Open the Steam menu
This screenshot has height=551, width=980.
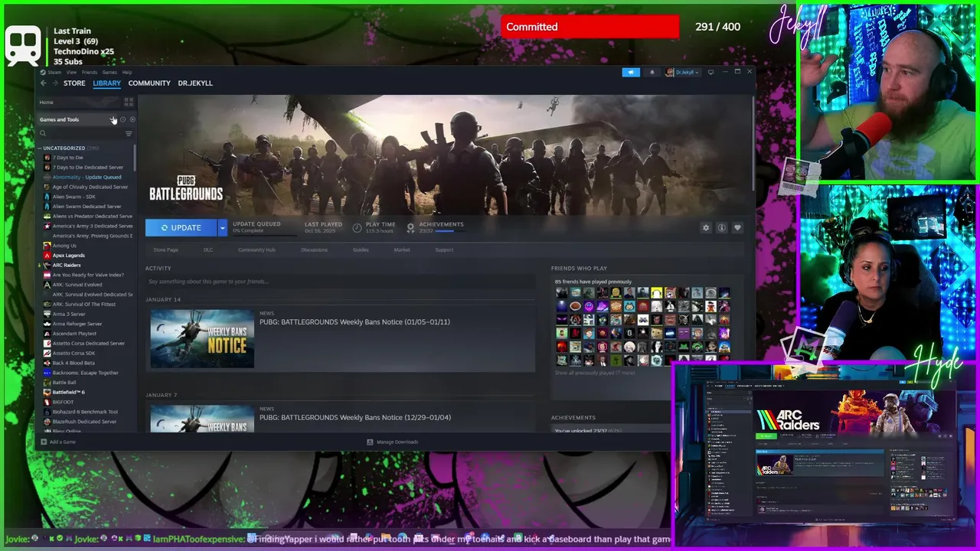[55, 72]
